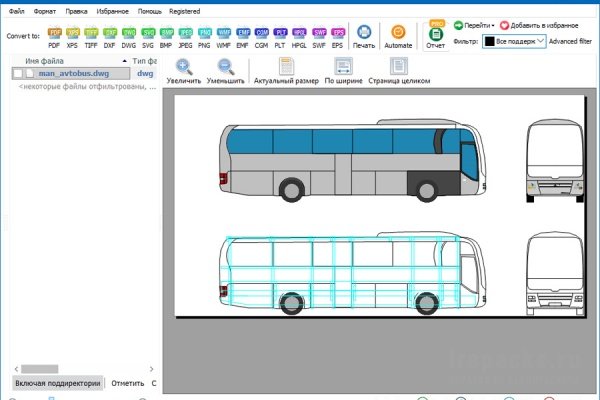This screenshot has width=600, height=400.
Task: Convert to DWG format
Action: pos(129,38)
